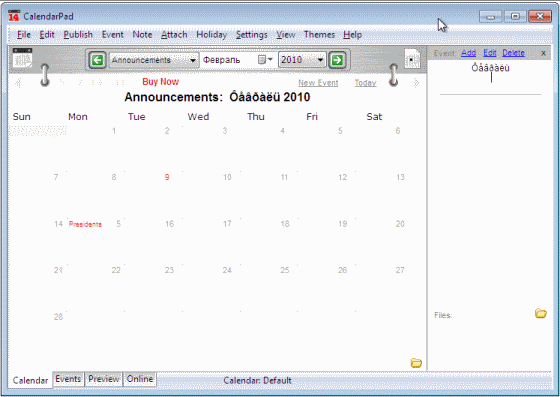560x397 pixels.
Task: Switch to the Online tab
Action: click(x=140, y=379)
